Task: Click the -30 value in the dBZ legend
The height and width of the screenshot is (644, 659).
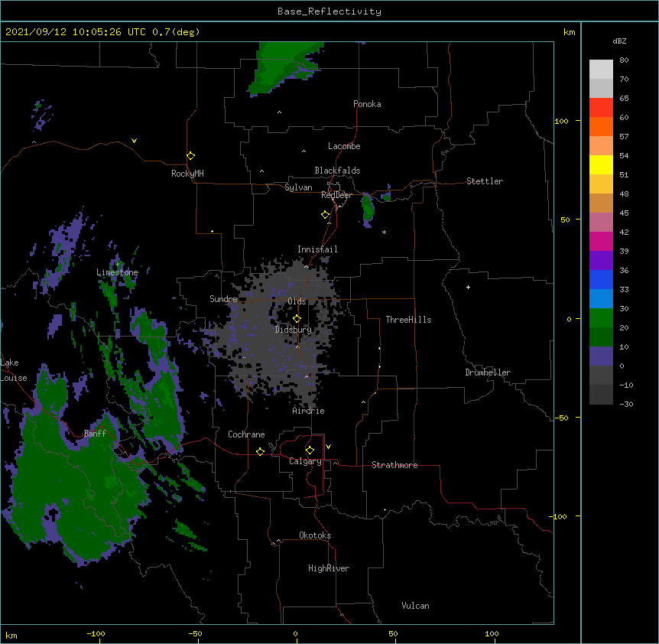Action: (x=626, y=404)
